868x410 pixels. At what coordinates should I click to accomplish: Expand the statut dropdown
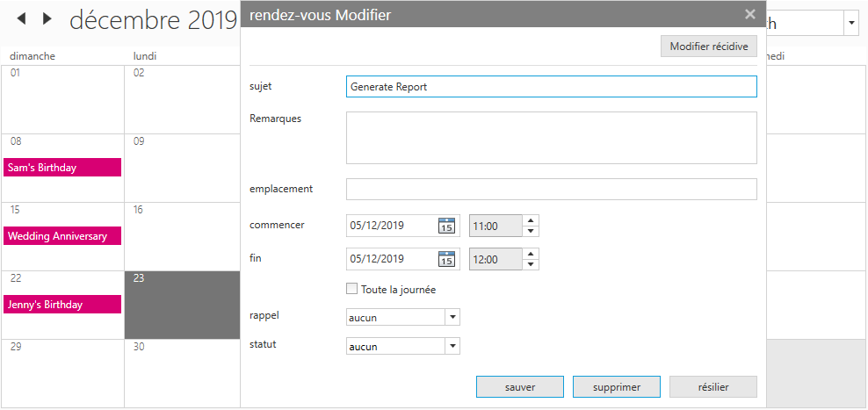(452, 346)
